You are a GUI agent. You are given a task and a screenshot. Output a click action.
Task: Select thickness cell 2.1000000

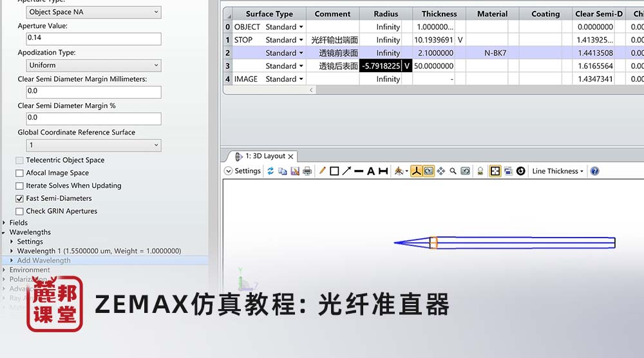click(x=433, y=53)
